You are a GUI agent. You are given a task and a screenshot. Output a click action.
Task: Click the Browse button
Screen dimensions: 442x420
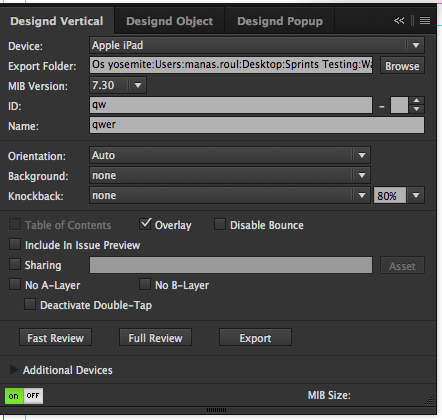pyautogui.click(x=402, y=66)
